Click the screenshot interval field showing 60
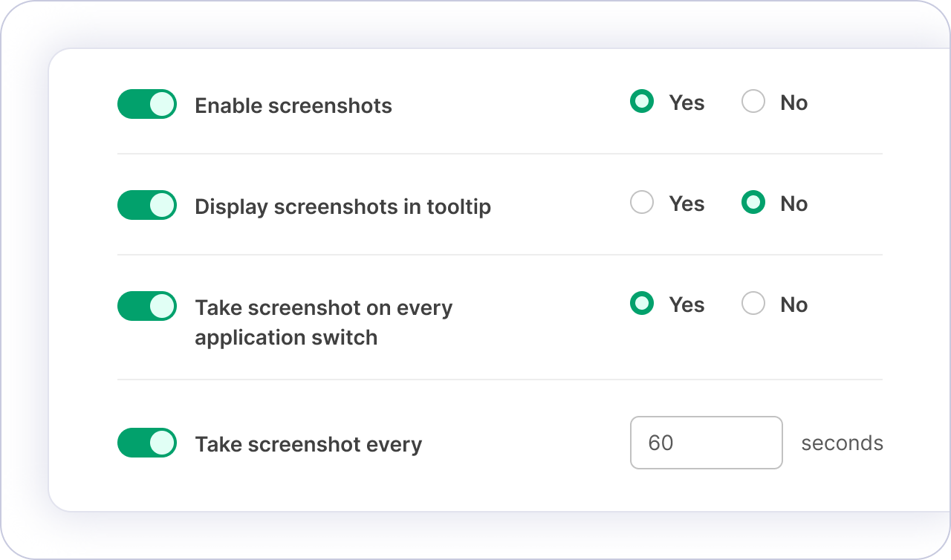The width and height of the screenshot is (951, 560). point(706,443)
